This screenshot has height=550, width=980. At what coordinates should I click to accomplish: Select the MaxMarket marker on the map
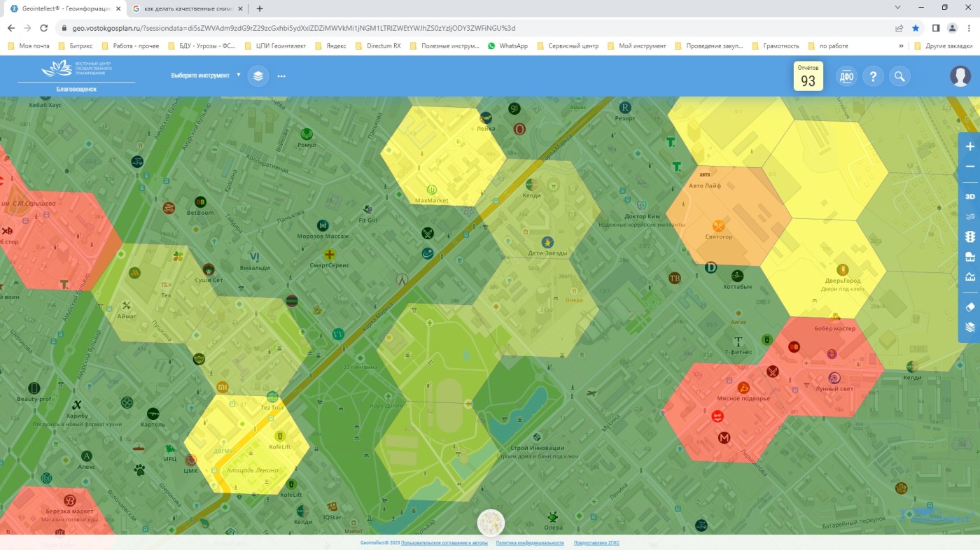tap(432, 189)
